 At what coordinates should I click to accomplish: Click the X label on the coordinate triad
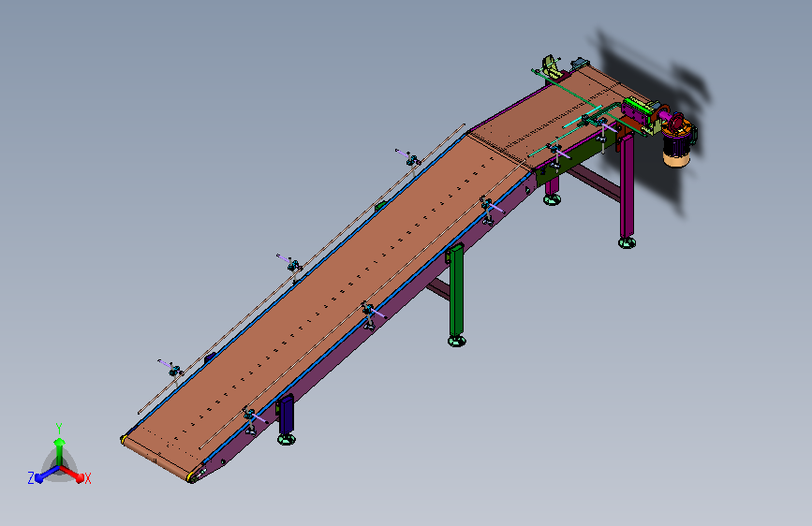tap(88, 478)
